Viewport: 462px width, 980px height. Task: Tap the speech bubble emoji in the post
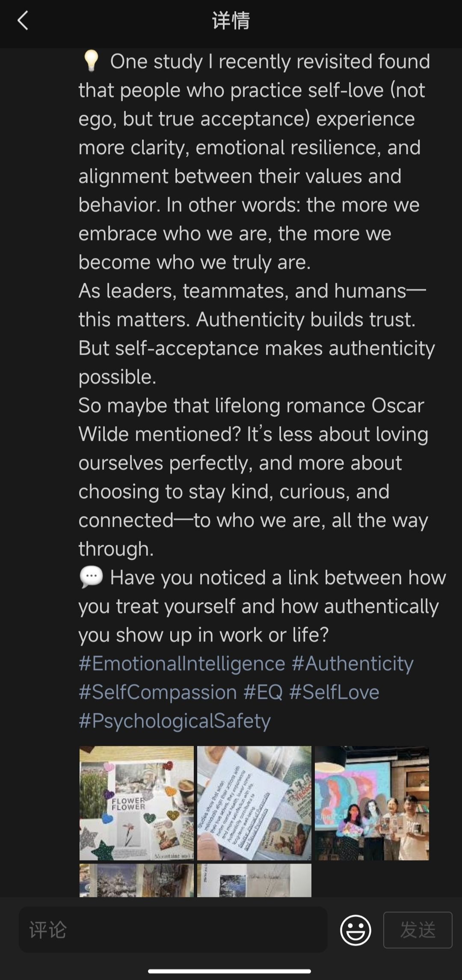pyautogui.click(x=91, y=577)
